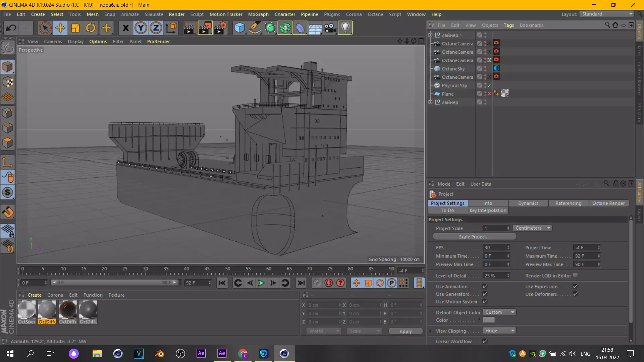This screenshot has height=362, width=644.
Task: Open the Floor environment icon
Action: click(315, 28)
